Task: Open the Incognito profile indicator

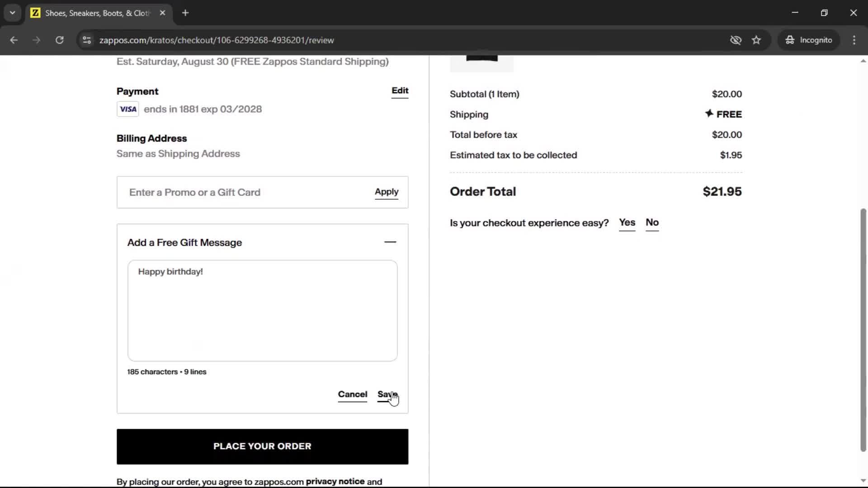Action: tap(808, 40)
